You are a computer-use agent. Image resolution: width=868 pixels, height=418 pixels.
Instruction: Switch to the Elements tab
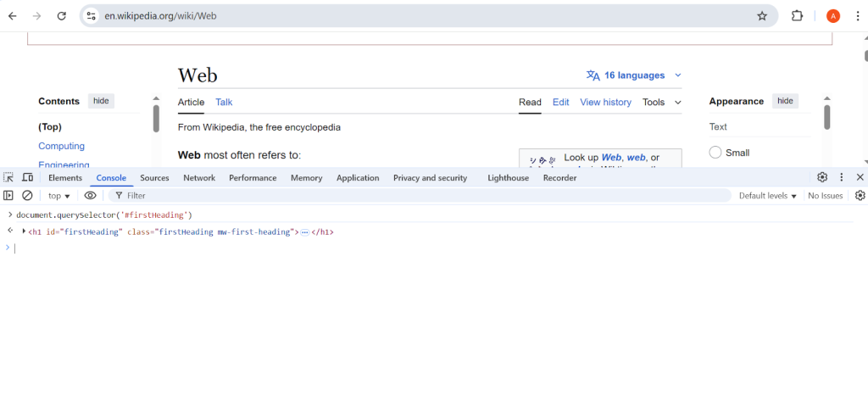[x=65, y=178]
